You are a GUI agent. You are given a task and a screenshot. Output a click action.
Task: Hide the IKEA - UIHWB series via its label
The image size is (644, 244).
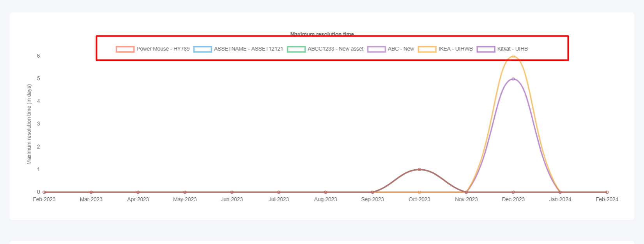(x=455, y=49)
